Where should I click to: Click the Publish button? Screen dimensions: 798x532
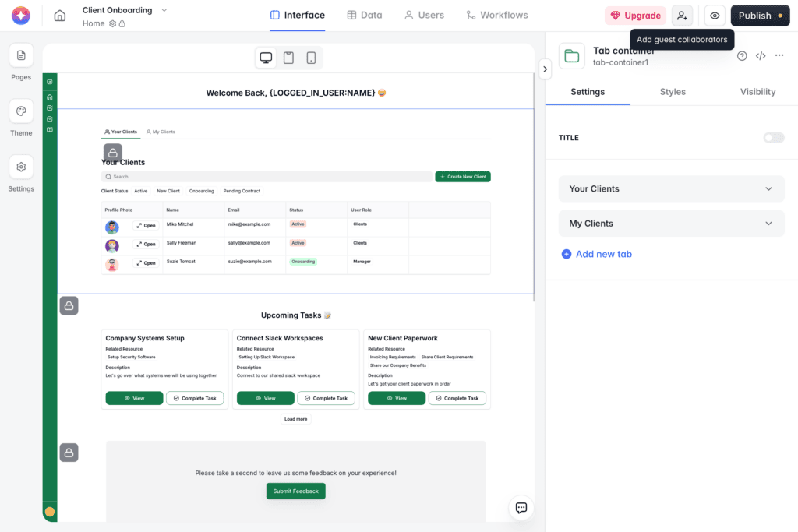pyautogui.click(x=760, y=16)
